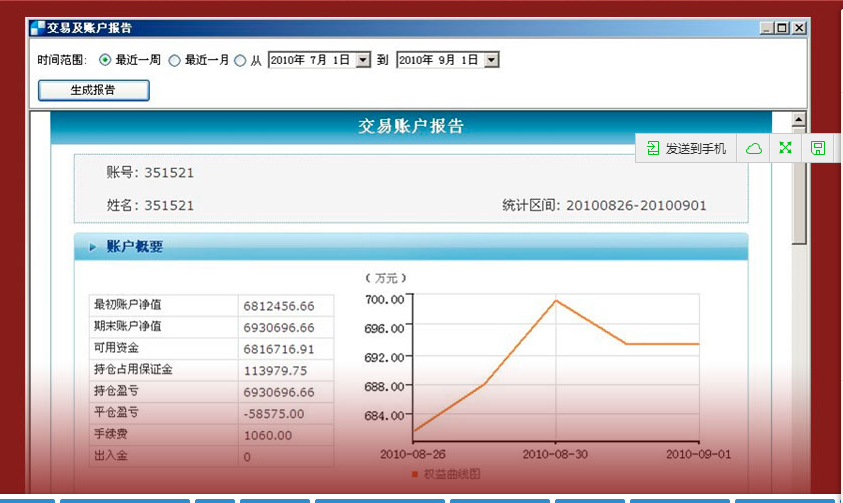Open the end date dropdown 2010年9月1日

point(491,60)
